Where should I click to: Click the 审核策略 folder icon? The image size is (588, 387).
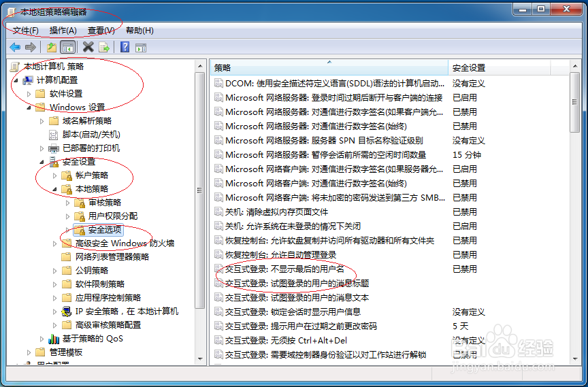tap(80, 203)
